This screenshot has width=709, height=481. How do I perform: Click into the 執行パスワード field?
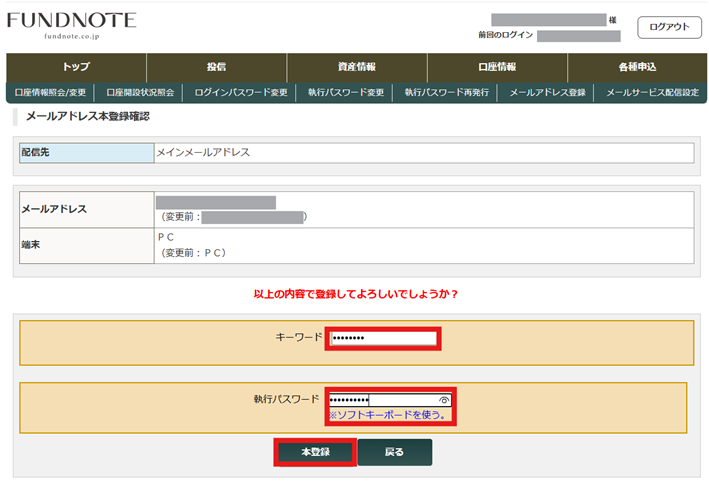[x=380, y=399]
